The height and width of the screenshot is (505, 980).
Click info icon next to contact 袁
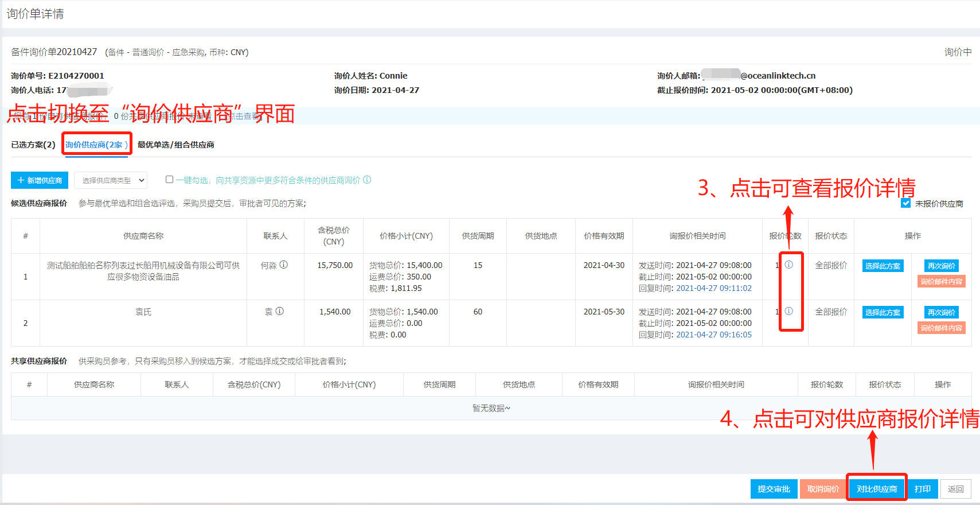(x=280, y=312)
